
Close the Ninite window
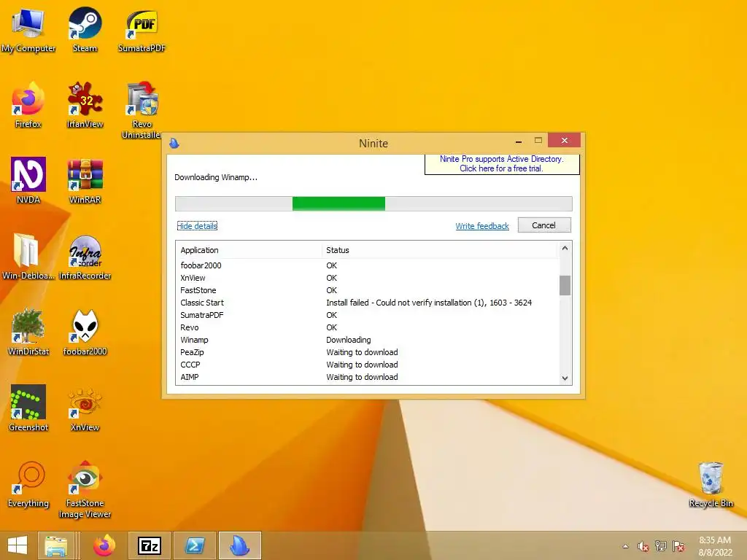pyautogui.click(x=564, y=140)
